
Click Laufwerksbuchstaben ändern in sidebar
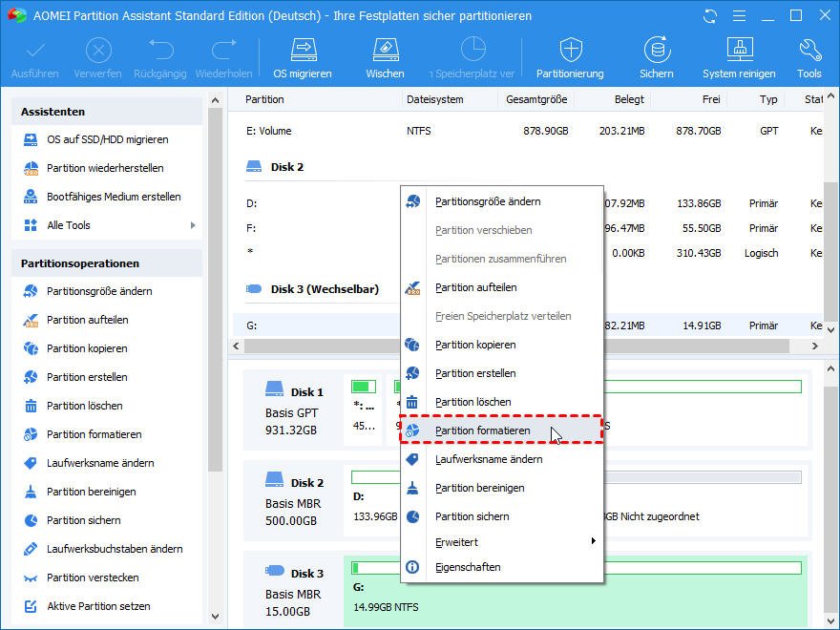tap(115, 549)
